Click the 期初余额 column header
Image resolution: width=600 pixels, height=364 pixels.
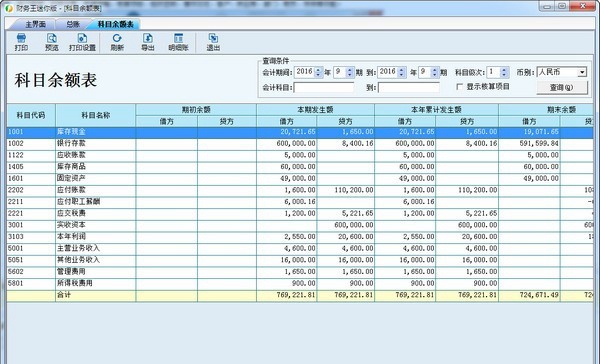(196, 109)
